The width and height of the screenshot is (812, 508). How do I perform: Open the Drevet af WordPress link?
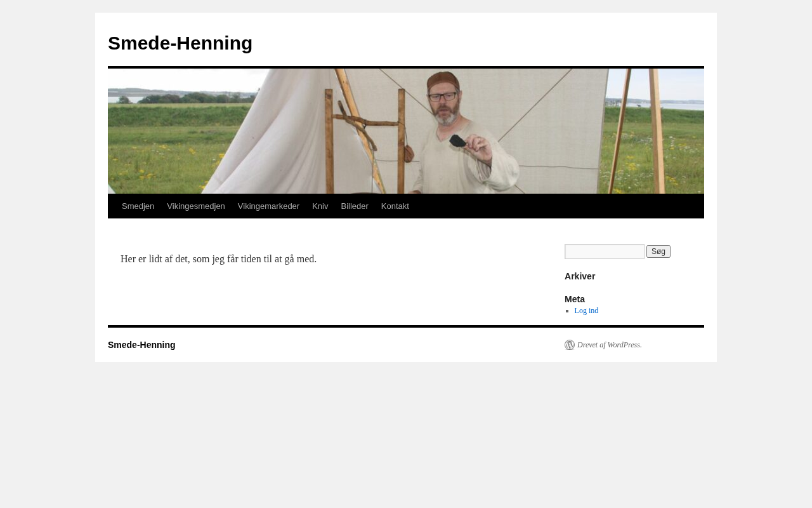609,345
